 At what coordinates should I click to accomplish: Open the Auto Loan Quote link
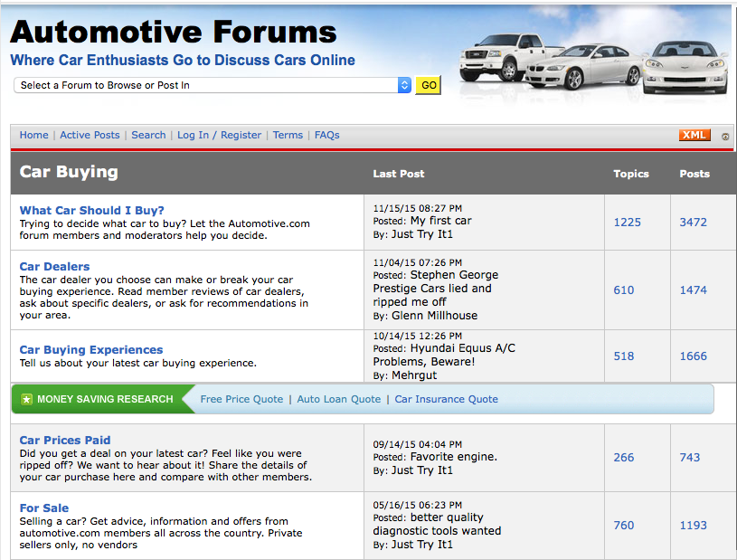[338, 398]
